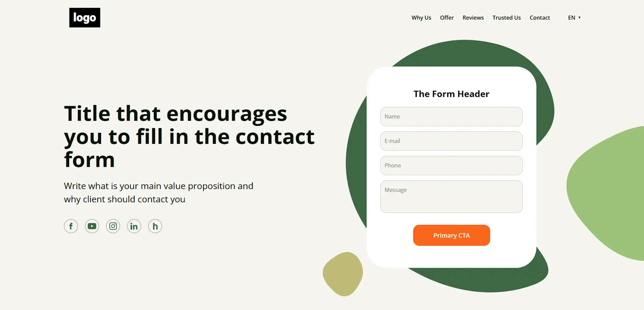The image size is (644, 310).
Task: Click the Phone input field
Action: [x=451, y=165]
